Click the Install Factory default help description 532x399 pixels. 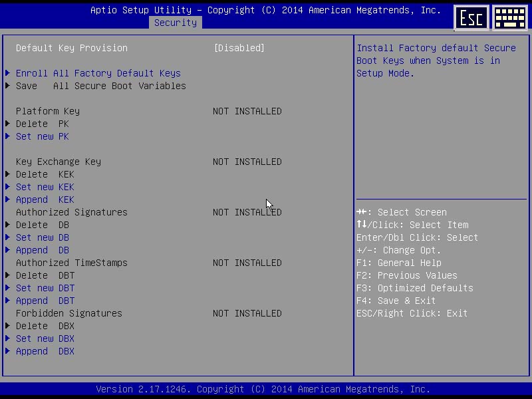point(436,61)
